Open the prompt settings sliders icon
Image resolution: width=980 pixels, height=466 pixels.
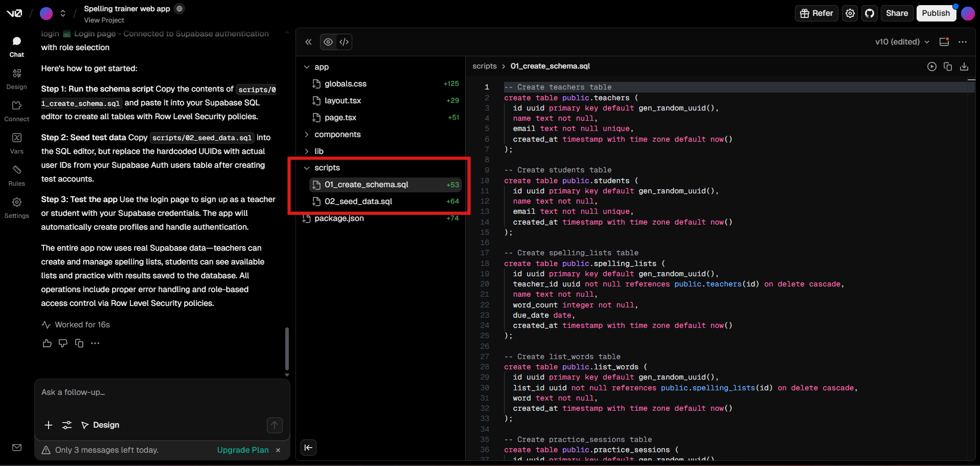[67, 425]
